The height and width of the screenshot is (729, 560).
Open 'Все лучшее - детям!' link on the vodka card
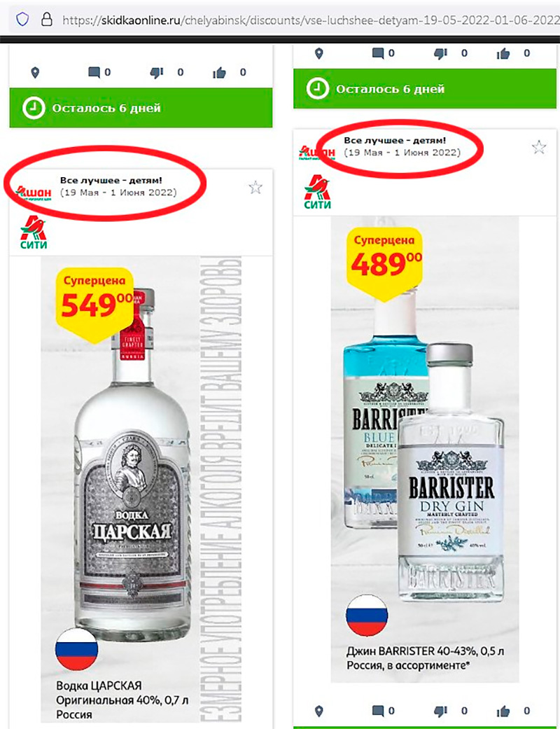[111, 181]
